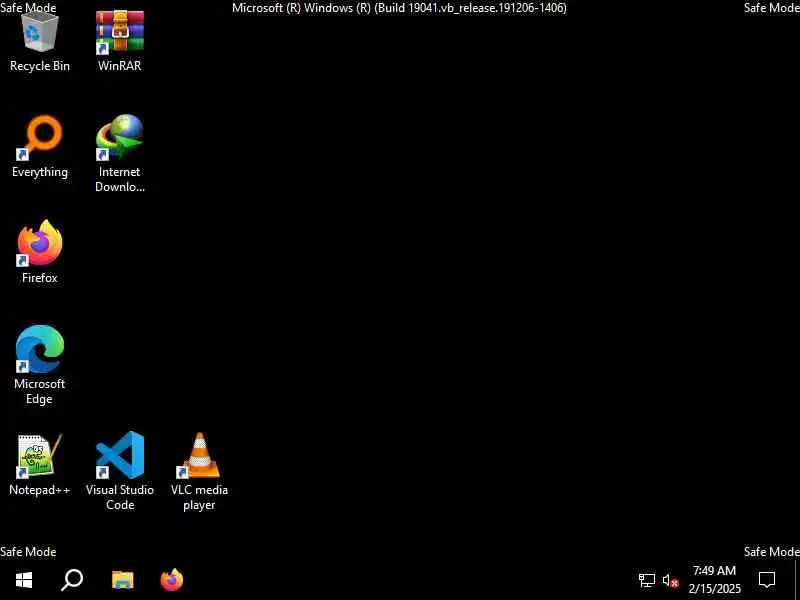Click the "Recycle Bin" label text

tap(40, 66)
